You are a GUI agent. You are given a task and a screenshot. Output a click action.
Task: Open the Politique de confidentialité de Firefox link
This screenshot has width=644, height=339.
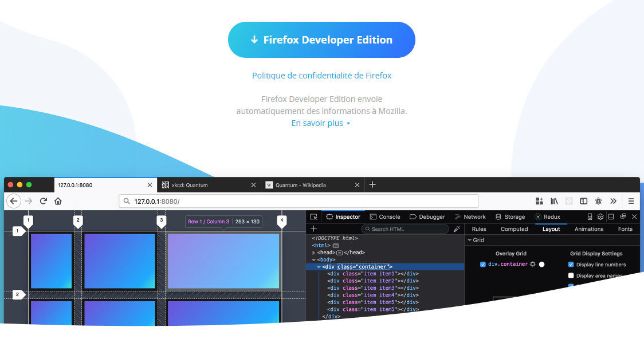[321, 76]
